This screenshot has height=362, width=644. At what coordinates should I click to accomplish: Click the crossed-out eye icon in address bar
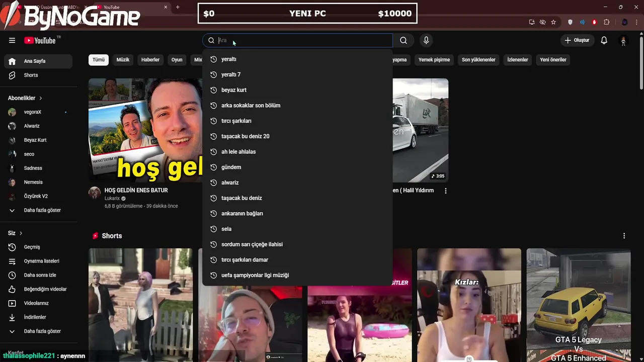[x=542, y=22]
